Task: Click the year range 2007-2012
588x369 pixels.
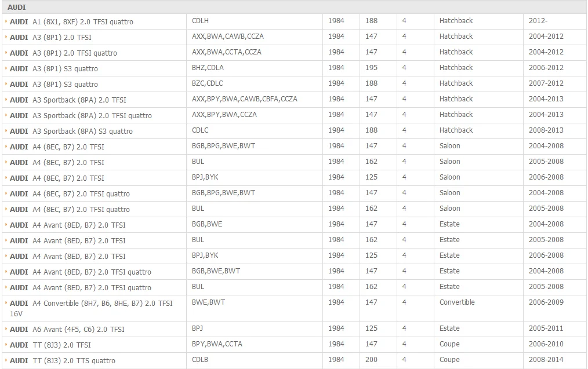Action: (546, 83)
